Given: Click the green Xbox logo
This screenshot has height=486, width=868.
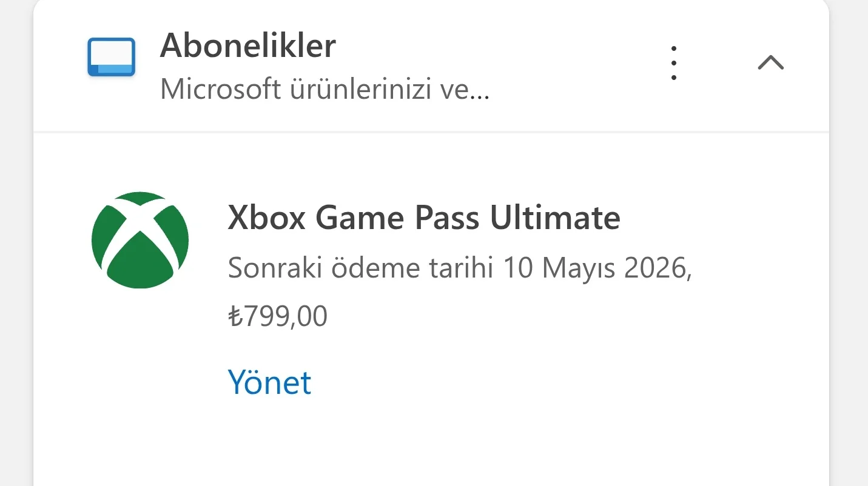Looking at the screenshot, I should pos(140,240).
